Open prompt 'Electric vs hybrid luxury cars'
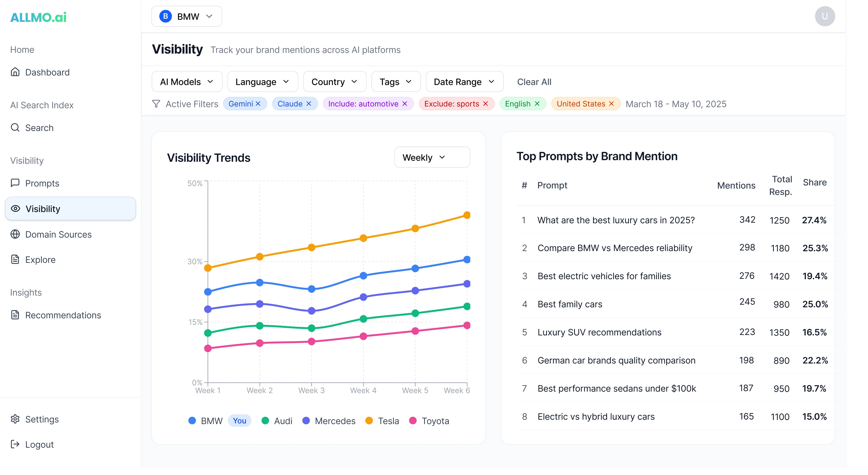868x475 pixels. (x=596, y=416)
